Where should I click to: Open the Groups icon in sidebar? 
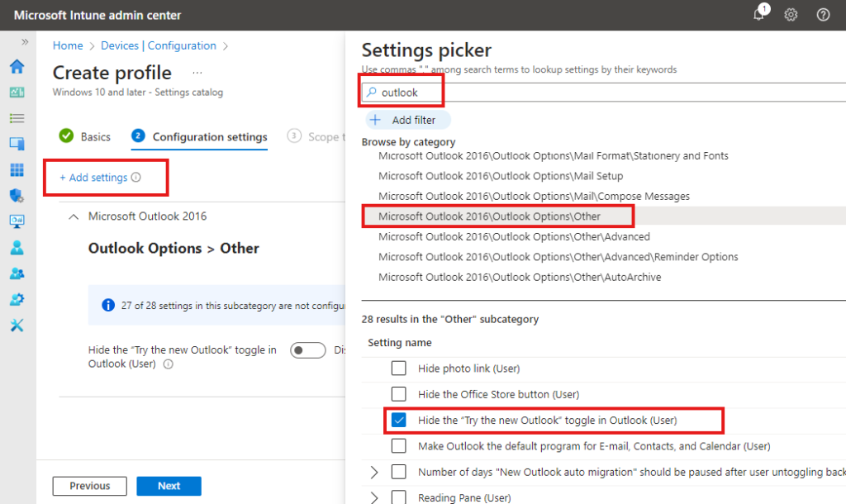(x=17, y=273)
